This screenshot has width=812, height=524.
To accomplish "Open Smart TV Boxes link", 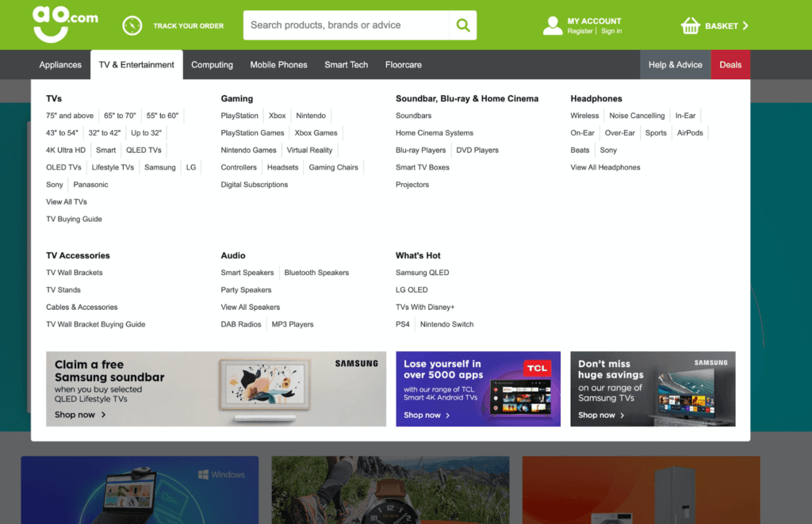I will [423, 167].
